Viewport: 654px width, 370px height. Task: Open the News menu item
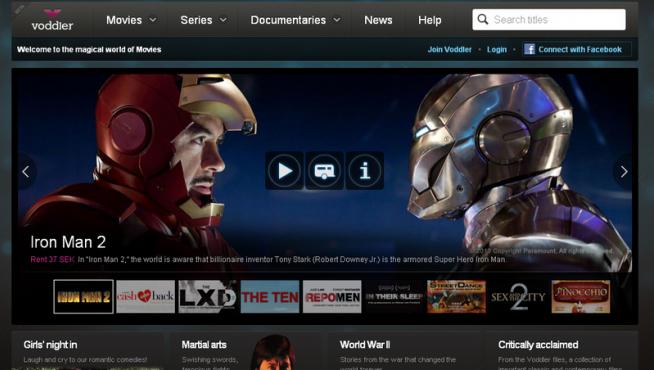pyautogui.click(x=378, y=20)
